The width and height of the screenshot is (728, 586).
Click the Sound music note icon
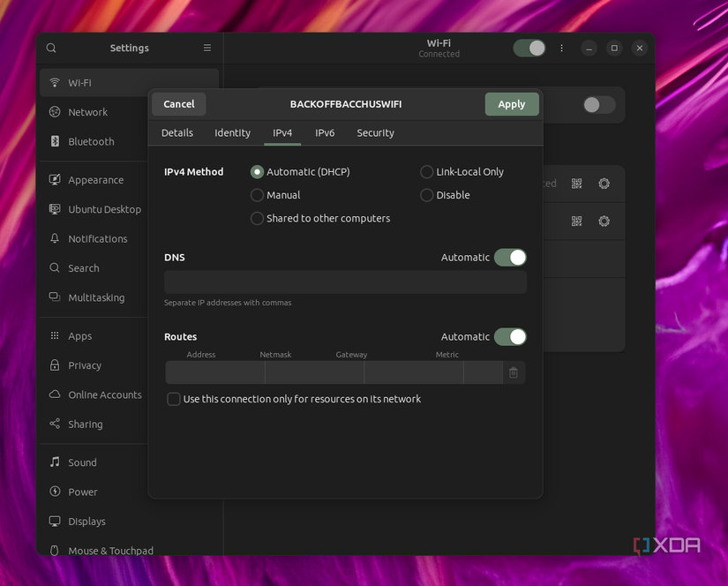click(x=55, y=462)
